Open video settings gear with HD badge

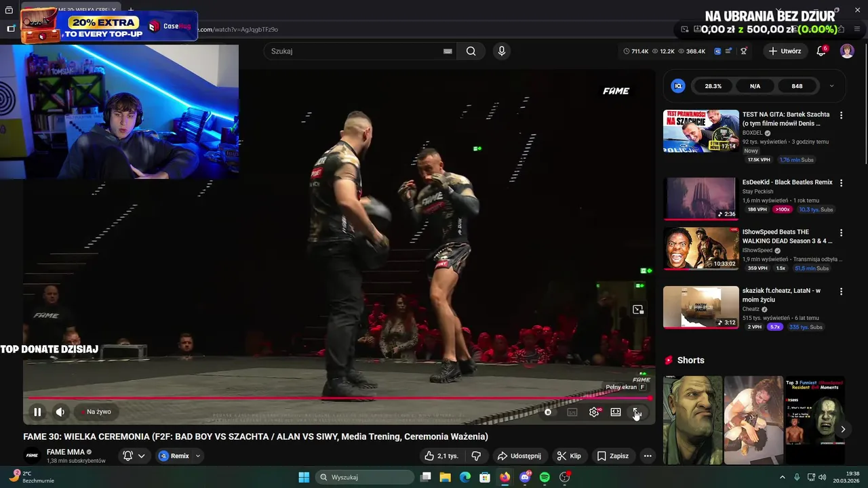[x=594, y=412]
